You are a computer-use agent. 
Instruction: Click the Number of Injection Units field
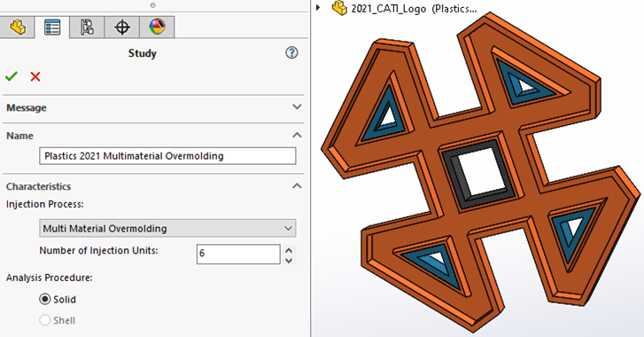tap(238, 254)
